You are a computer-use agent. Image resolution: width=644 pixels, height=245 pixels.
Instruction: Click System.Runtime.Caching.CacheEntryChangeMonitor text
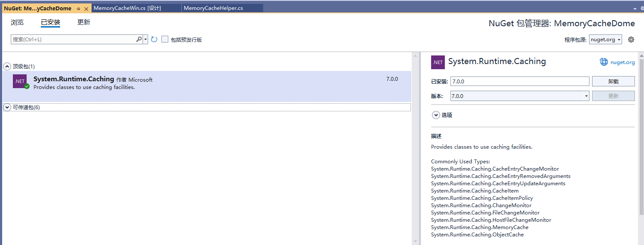click(x=495, y=169)
